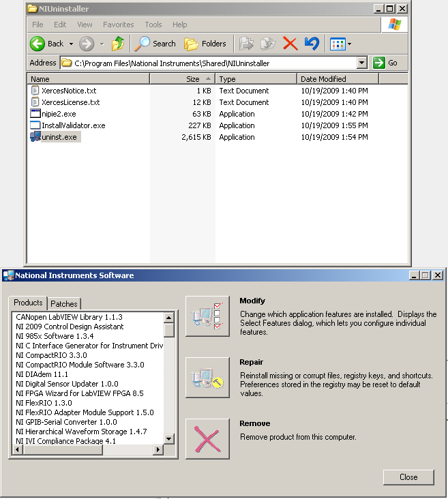Click the Remove pink X icon button
448x499 pixels.
207,439
